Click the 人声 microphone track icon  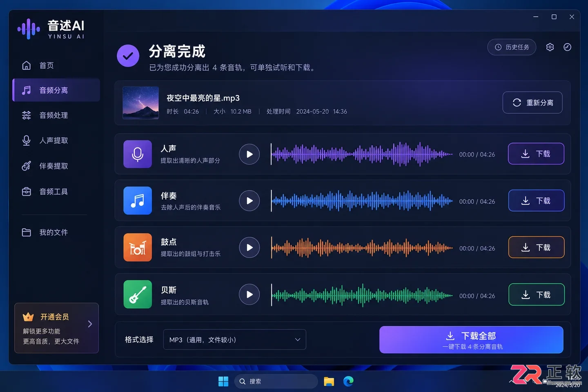pos(138,154)
